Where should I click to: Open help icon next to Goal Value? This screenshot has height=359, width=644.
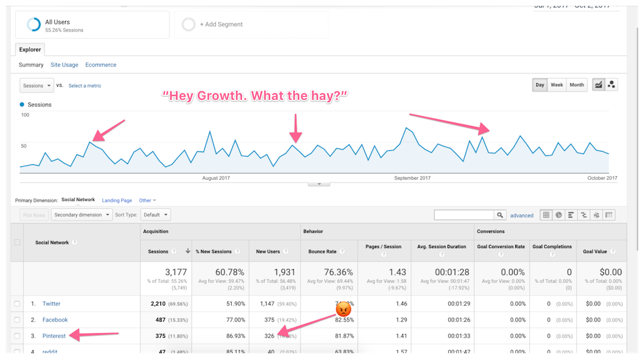[x=613, y=251]
